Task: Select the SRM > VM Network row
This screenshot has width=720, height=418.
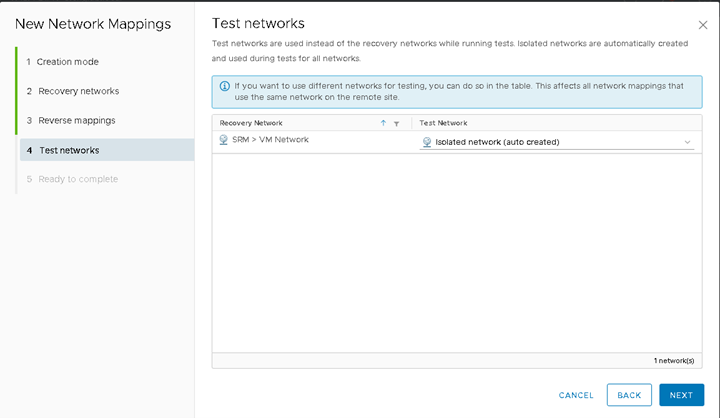Action: pos(457,142)
